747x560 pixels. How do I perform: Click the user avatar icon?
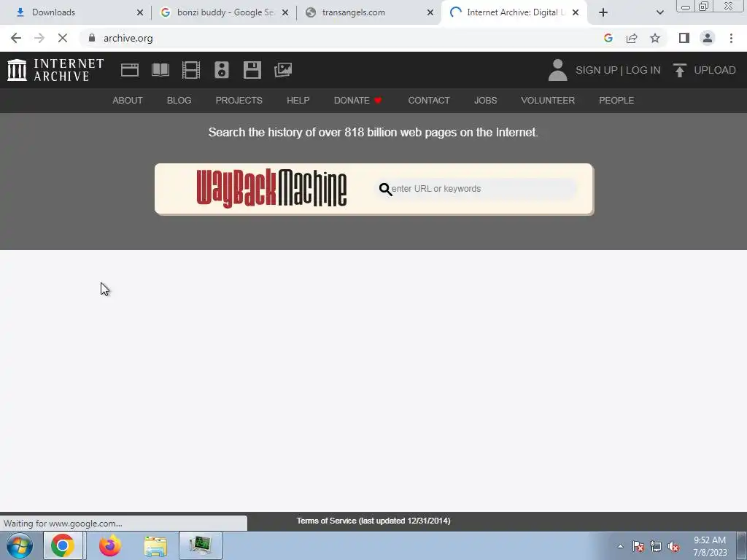click(x=557, y=70)
